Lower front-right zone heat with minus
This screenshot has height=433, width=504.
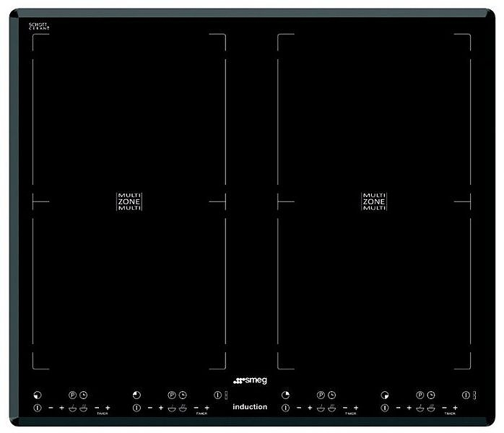[399, 408]
